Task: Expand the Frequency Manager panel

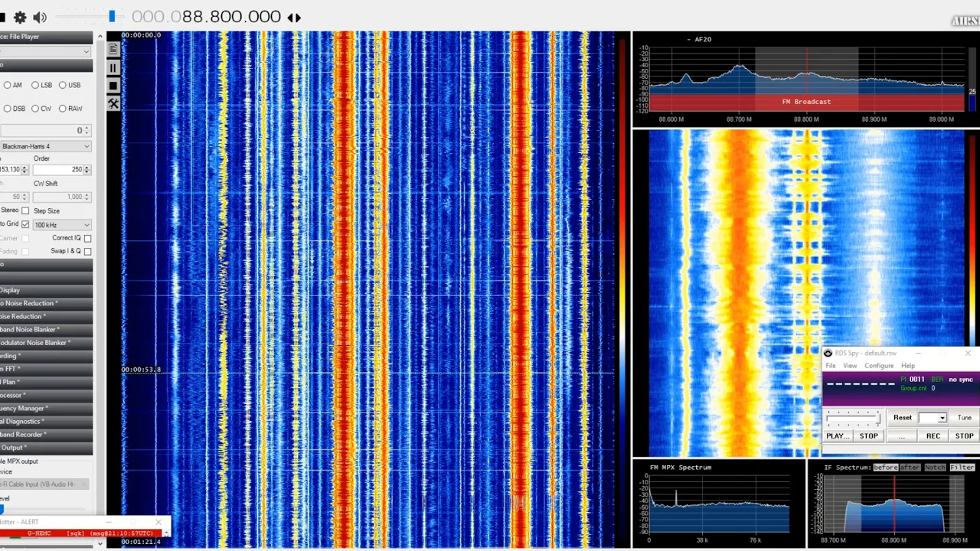Action: click(x=46, y=408)
